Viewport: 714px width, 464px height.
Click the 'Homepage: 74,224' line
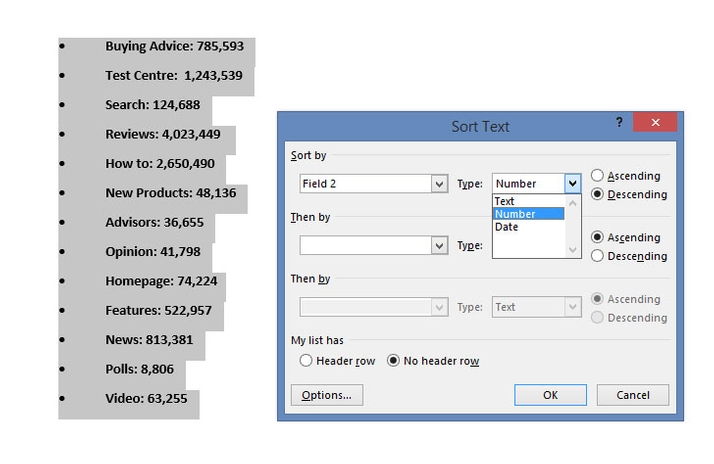[161, 281]
